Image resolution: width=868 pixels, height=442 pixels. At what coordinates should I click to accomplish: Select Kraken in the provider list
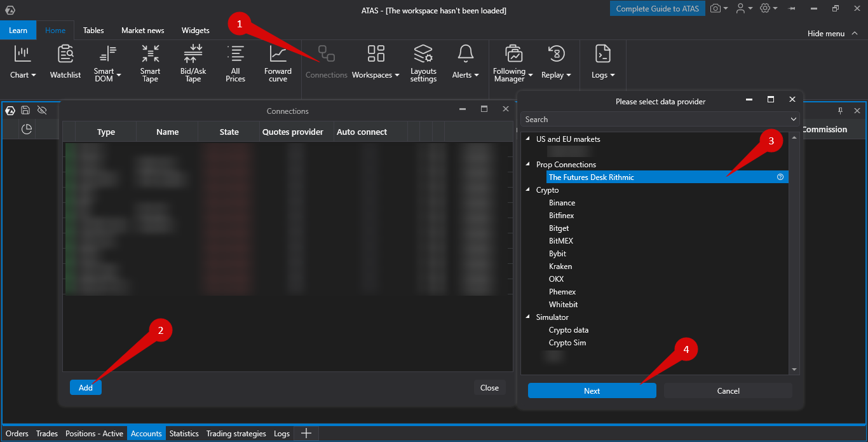point(560,266)
